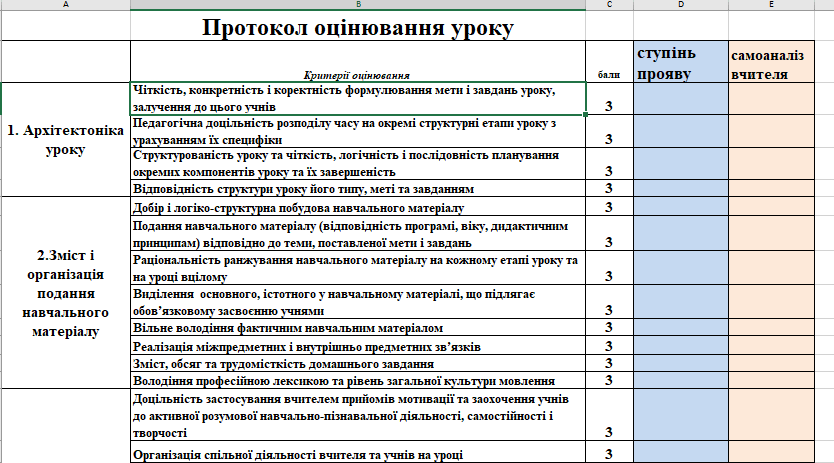Click the cell 'Добір і логіко-структурна побудова'

(358, 206)
